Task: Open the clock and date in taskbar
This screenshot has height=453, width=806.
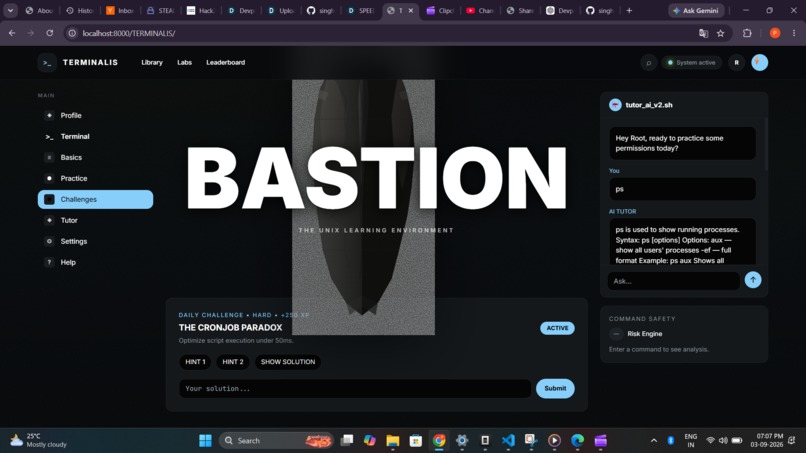Action: [x=766, y=440]
